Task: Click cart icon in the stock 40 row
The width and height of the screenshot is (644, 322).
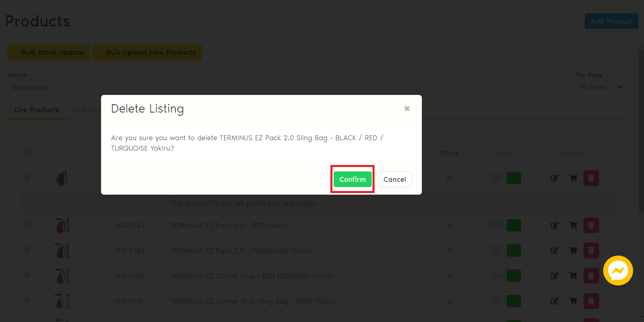Action: click(x=573, y=178)
